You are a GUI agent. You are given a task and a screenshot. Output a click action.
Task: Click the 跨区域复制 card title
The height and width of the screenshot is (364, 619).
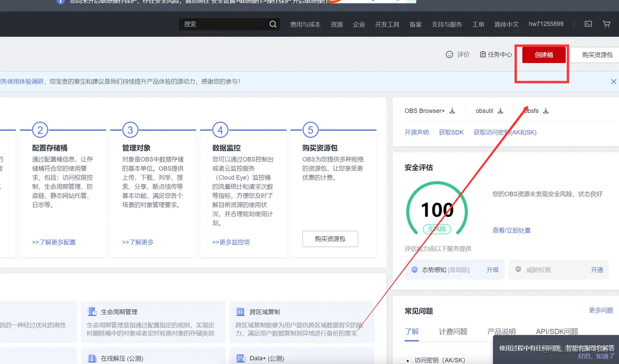click(x=265, y=312)
